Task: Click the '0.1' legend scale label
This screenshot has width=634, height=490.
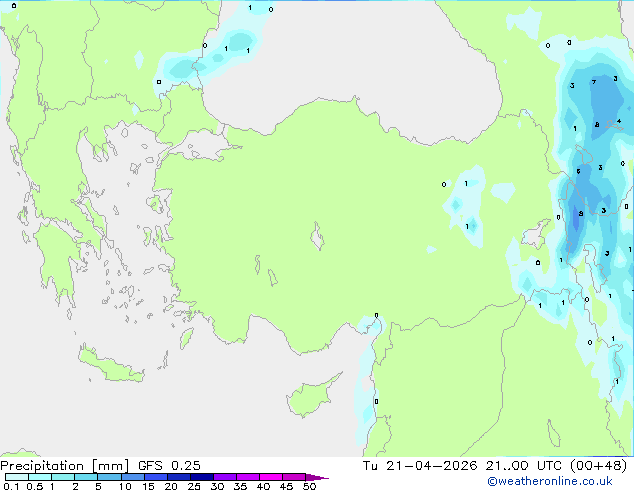Action: point(11,486)
